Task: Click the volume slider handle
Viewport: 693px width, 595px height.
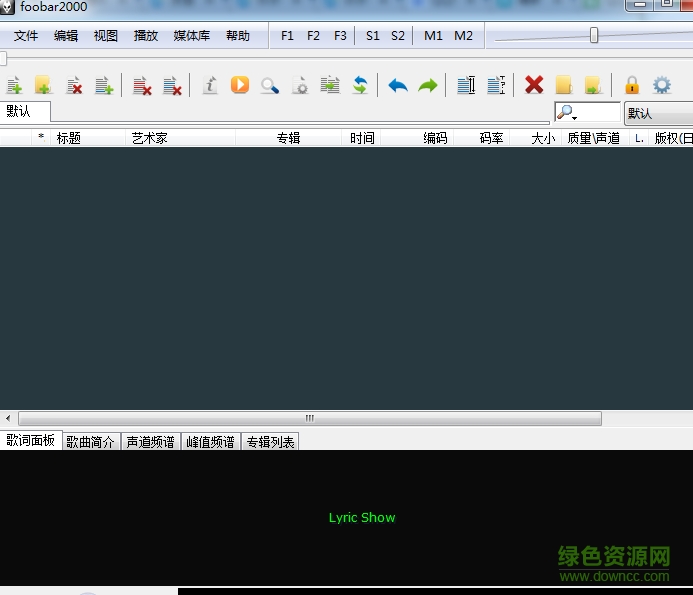Action: (x=594, y=36)
